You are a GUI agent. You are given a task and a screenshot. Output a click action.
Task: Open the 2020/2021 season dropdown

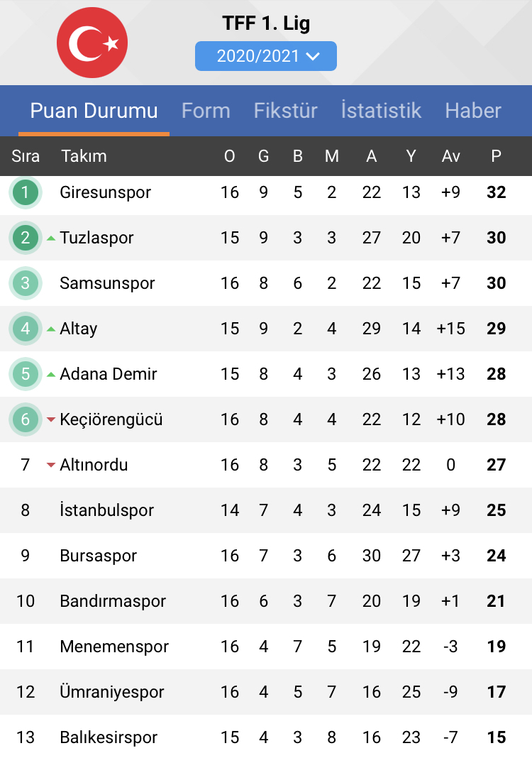[x=266, y=56]
